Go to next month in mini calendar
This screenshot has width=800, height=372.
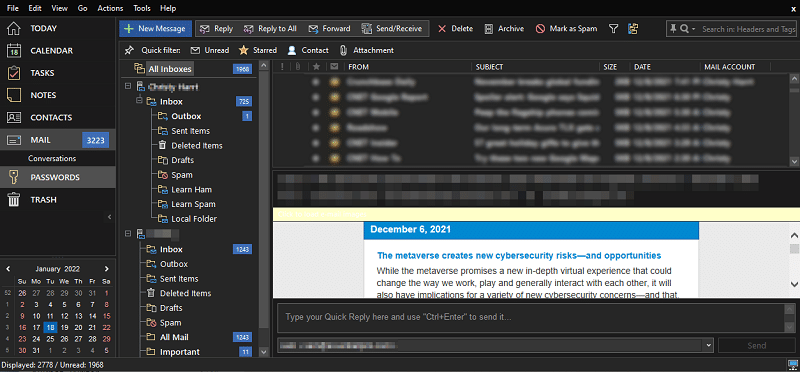(106, 268)
